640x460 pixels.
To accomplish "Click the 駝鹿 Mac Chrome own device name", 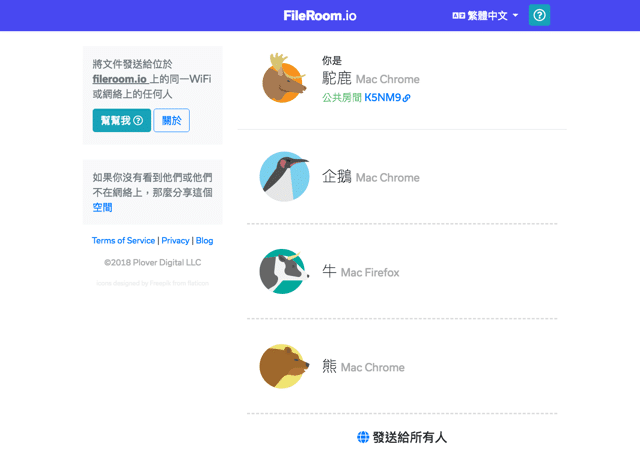I will pyautogui.click(x=371, y=78).
